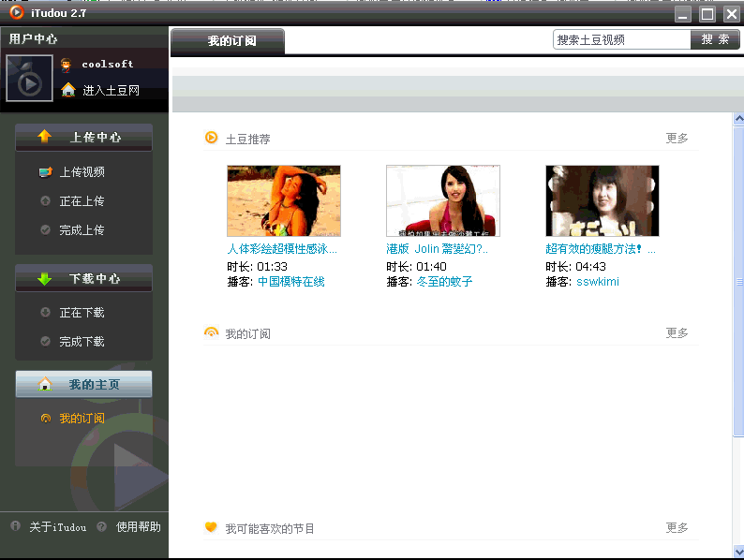Click the heart icon beside 我可能喜欢的节目
The image size is (744, 560).
point(211,527)
